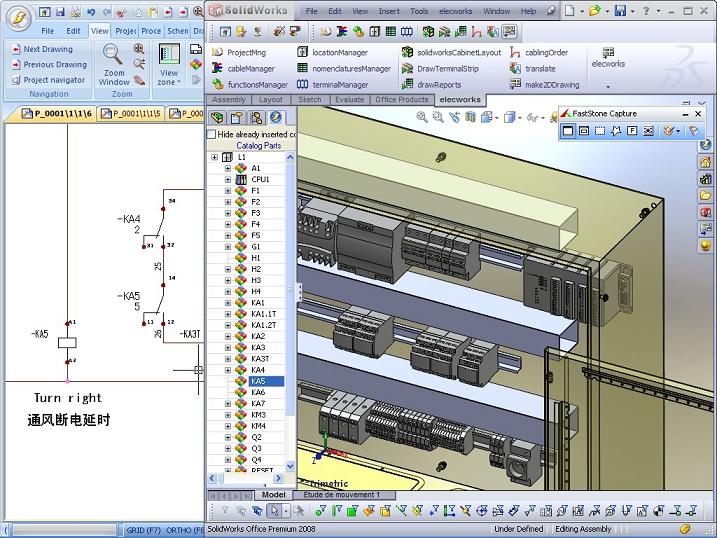Expand the KM3 tree node
This screenshot has width=717, height=538.
(x=228, y=415)
